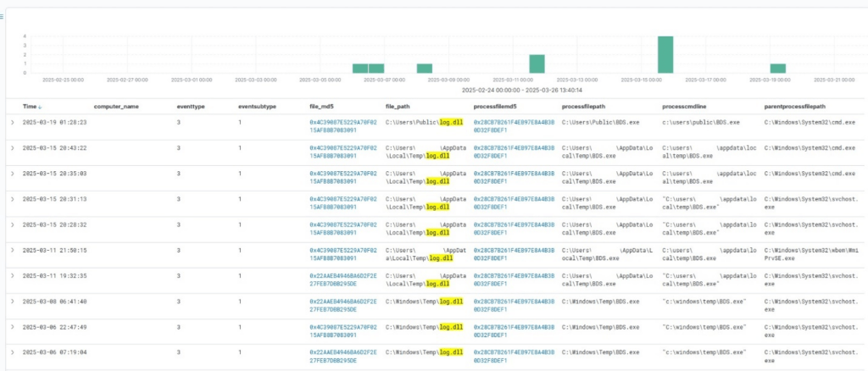Expand the 2025-03-15 20:35:03 event row

click(x=13, y=174)
